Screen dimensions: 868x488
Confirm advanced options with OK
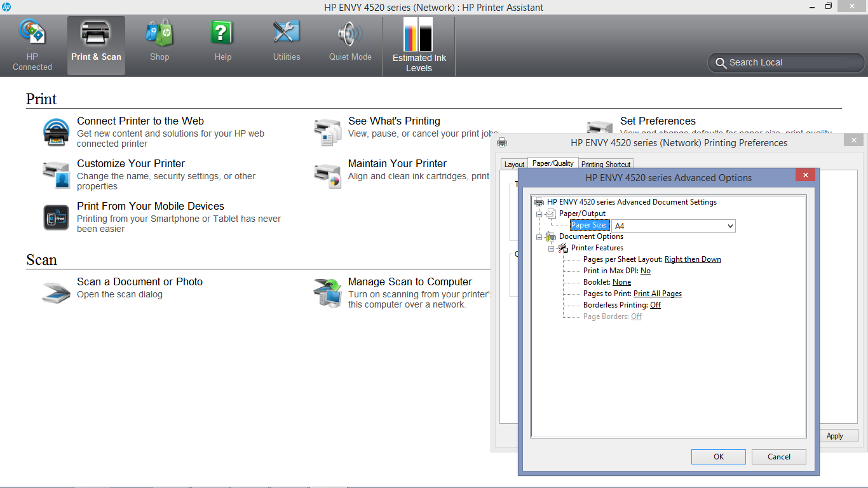point(718,456)
